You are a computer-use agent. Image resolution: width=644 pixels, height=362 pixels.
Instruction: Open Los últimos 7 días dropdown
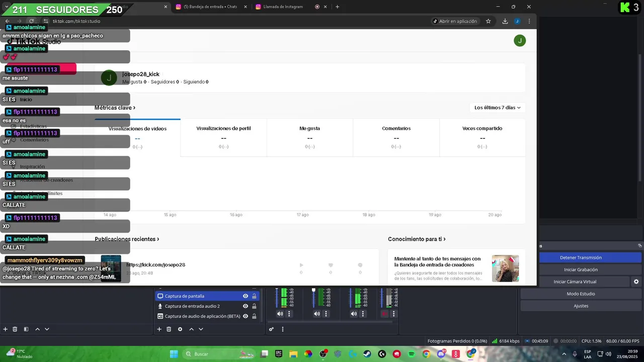pos(497,108)
